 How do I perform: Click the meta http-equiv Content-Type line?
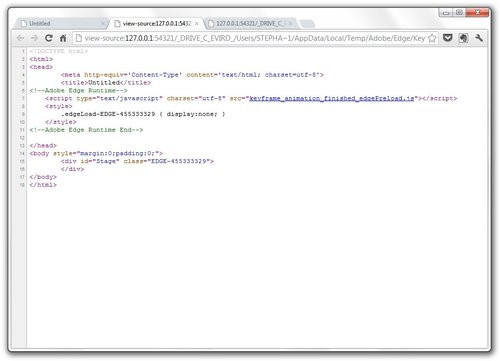[x=192, y=75]
